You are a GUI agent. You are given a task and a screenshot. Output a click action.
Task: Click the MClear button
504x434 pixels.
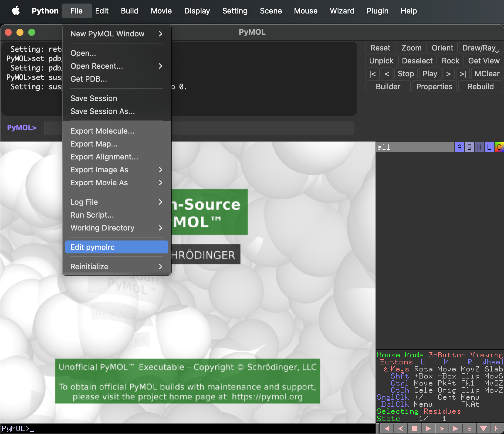pyautogui.click(x=487, y=74)
